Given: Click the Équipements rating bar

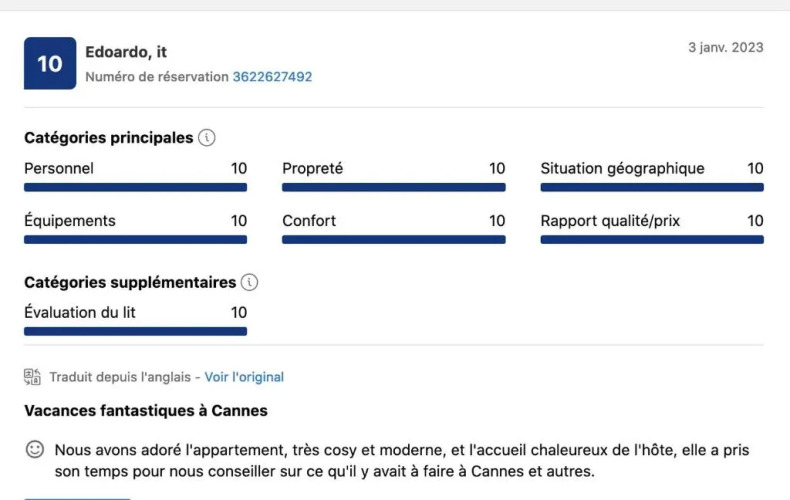Looking at the screenshot, I should tap(135, 240).
